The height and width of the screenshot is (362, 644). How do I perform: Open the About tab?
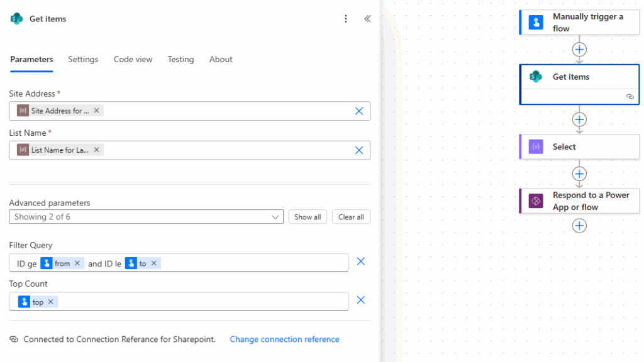[221, 60]
